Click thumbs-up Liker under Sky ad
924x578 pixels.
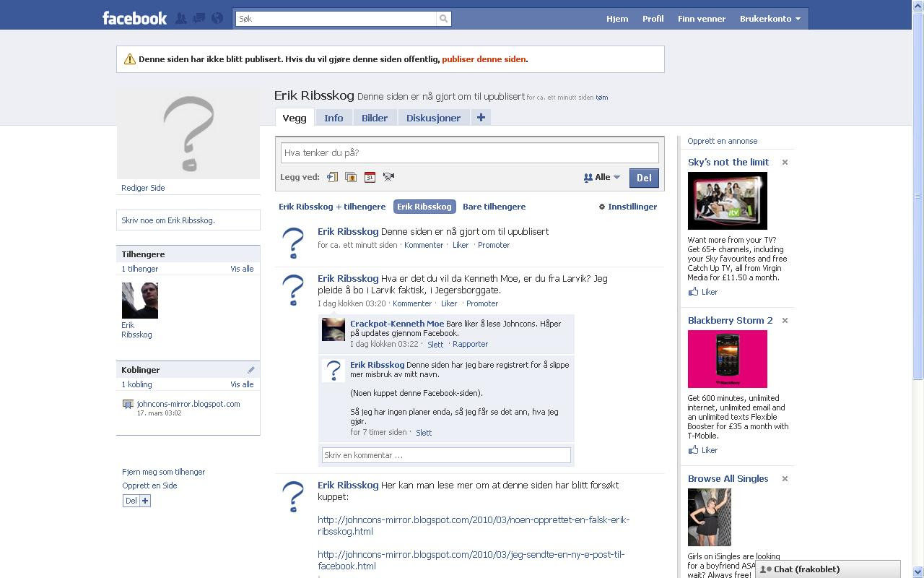click(x=702, y=292)
